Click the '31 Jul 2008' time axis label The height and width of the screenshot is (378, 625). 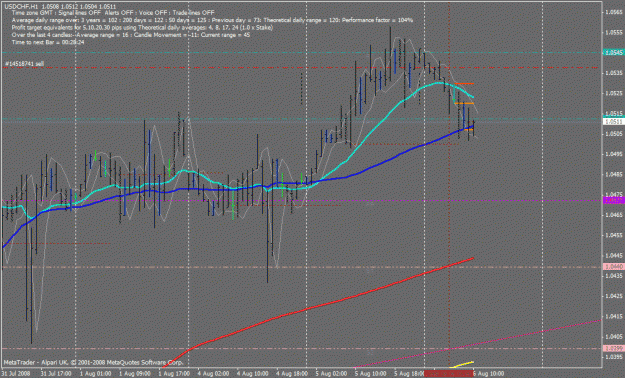(15, 374)
